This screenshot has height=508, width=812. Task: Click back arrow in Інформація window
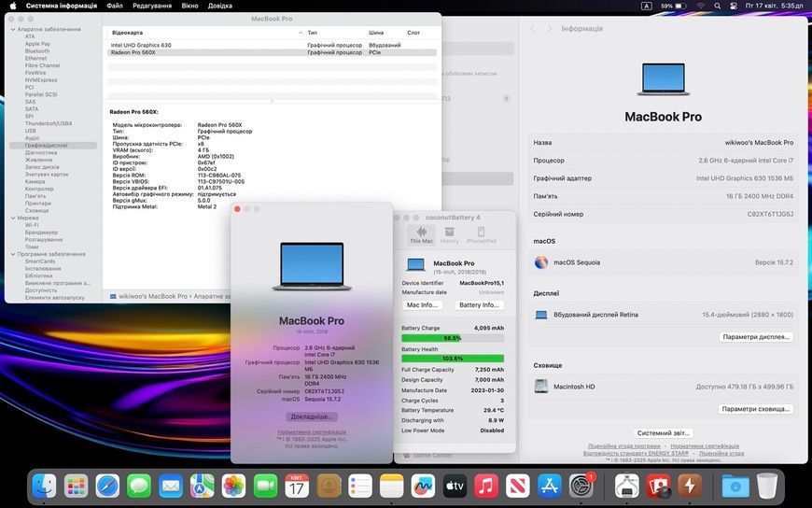point(532,29)
